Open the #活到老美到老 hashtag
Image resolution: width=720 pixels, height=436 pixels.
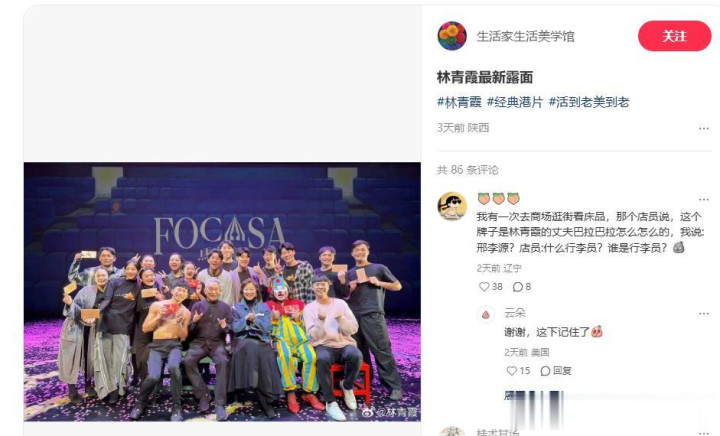click(589, 102)
